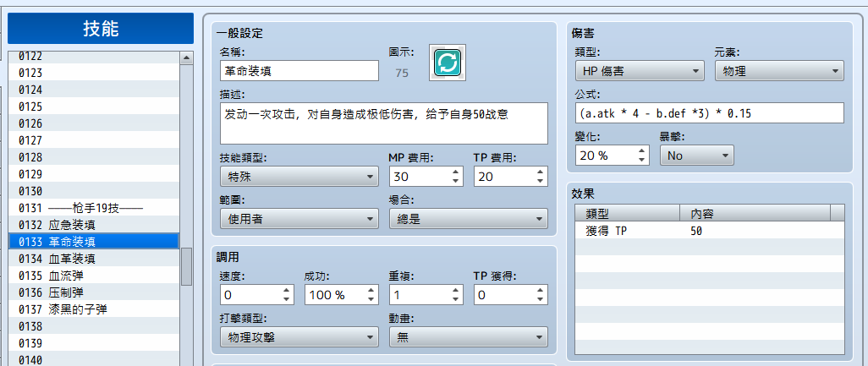This screenshot has width=868, height=366.
Task: Select empty skill slot 0124
Action: coord(94,89)
